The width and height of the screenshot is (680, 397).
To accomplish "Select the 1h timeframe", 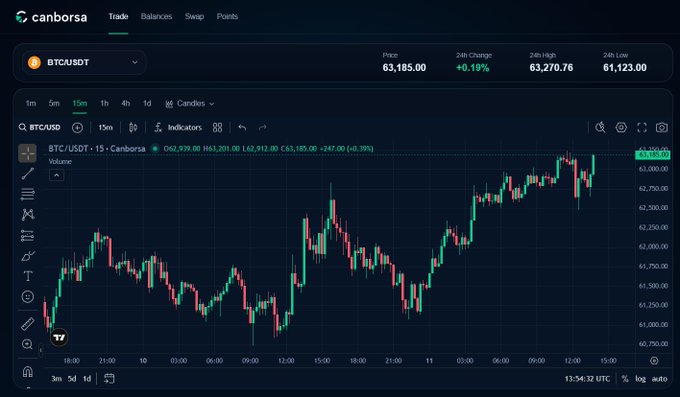I will pos(105,104).
